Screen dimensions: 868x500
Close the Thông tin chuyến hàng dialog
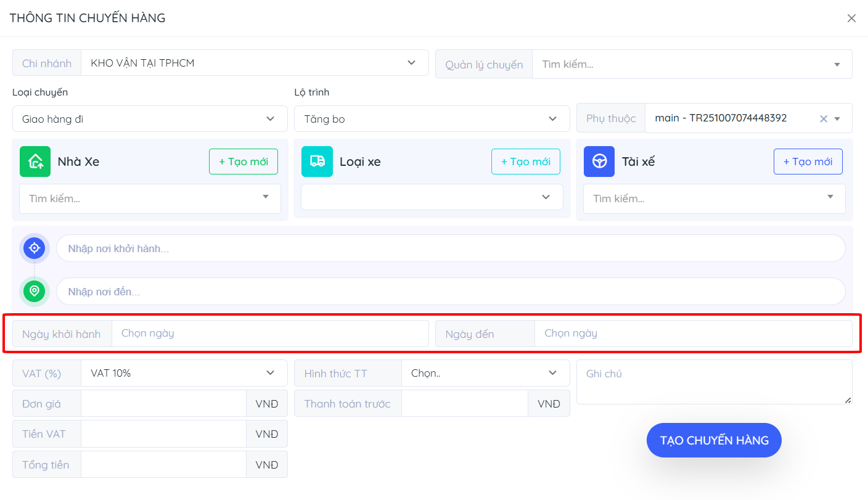[851, 18]
